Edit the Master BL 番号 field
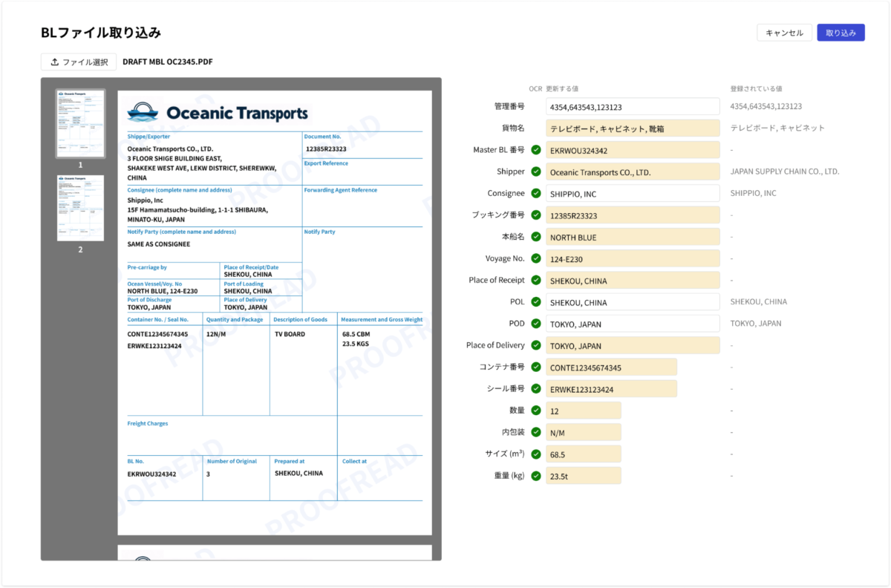Screen dimensions: 891x588 click(x=633, y=150)
